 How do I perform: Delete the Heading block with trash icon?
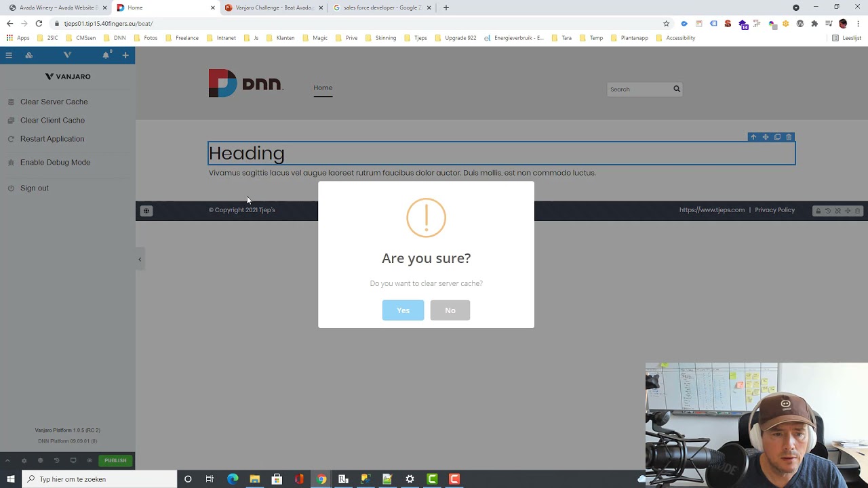[789, 137]
